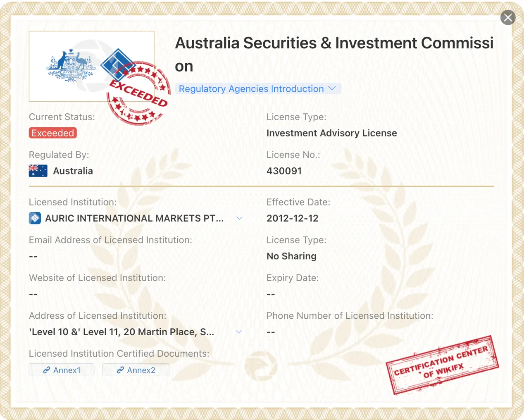Click the link icon beside Annex1
Viewport: 524px width, 420px height.
point(47,370)
